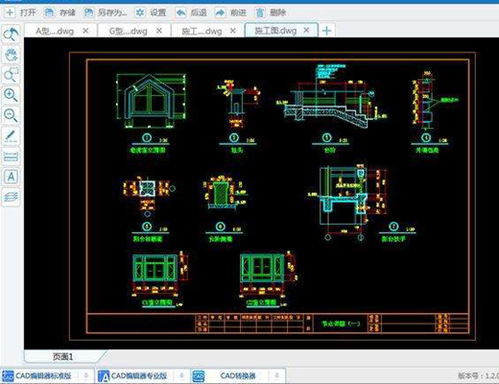The height and width of the screenshot is (384, 499).
Task: Select the line drawing pencil tool
Action: point(11,136)
